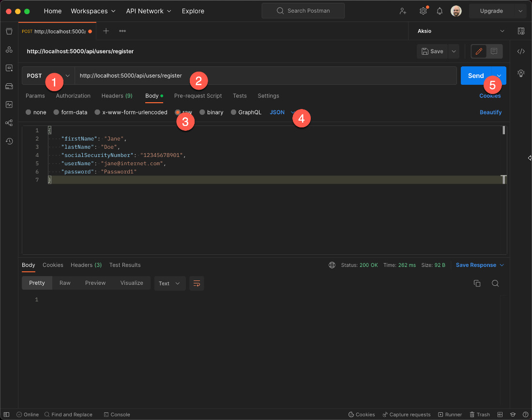The image size is (532, 420).
Task: Open the Console from status bar
Action: point(117,415)
